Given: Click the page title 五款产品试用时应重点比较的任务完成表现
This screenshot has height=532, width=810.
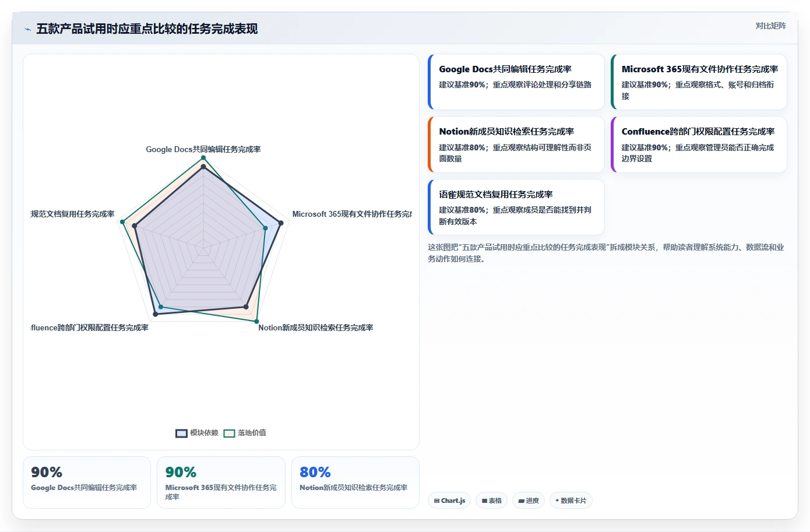Looking at the screenshot, I should [x=147, y=29].
